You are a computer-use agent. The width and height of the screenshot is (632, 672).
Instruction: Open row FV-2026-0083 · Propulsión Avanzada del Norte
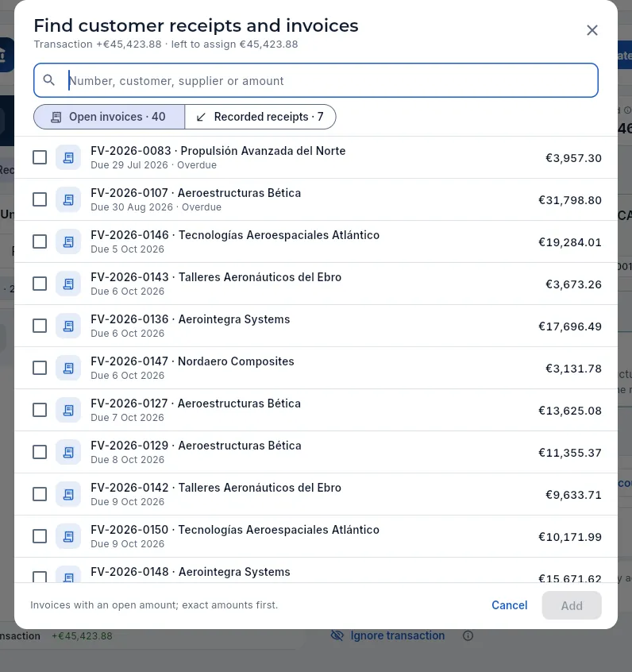click(316, 157)
